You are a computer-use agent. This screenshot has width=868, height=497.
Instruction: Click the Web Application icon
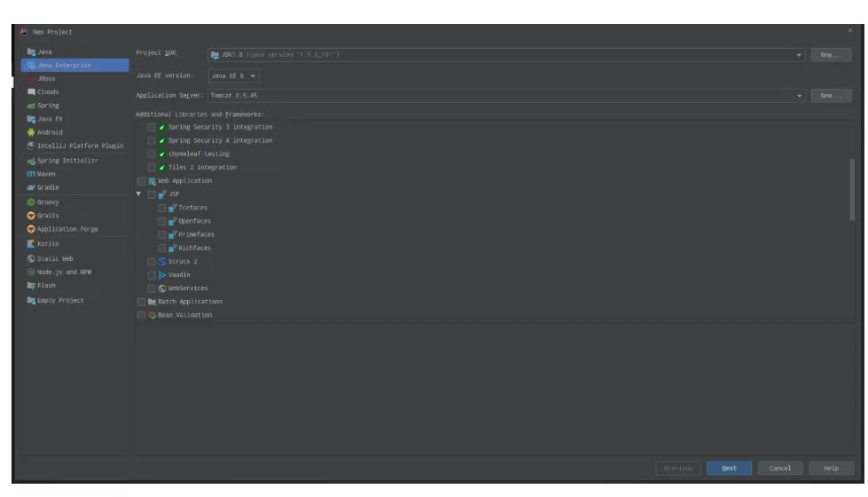152,181
